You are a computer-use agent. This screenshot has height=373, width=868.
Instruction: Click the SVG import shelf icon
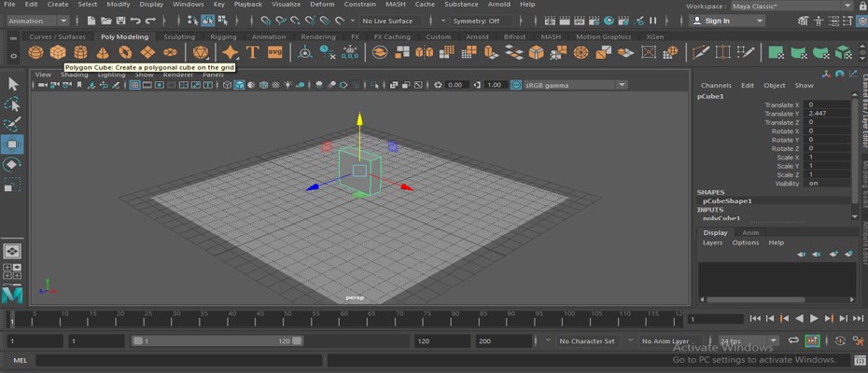pos(274,52)
